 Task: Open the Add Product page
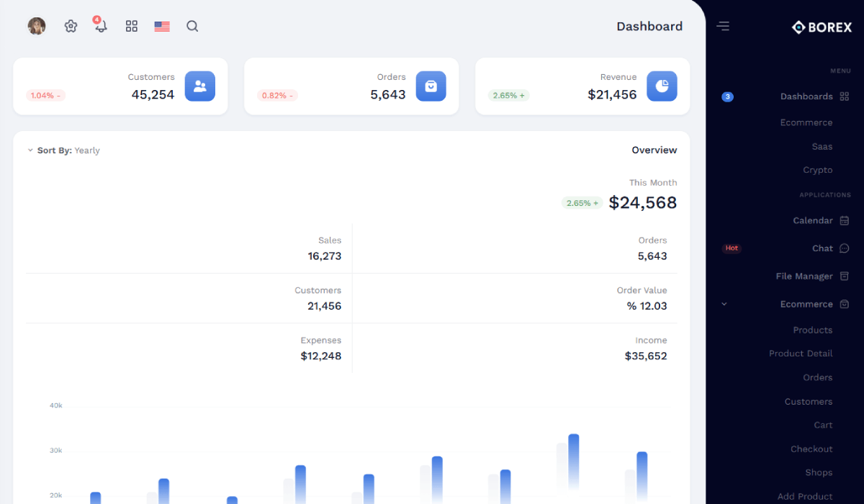[805, 496]
